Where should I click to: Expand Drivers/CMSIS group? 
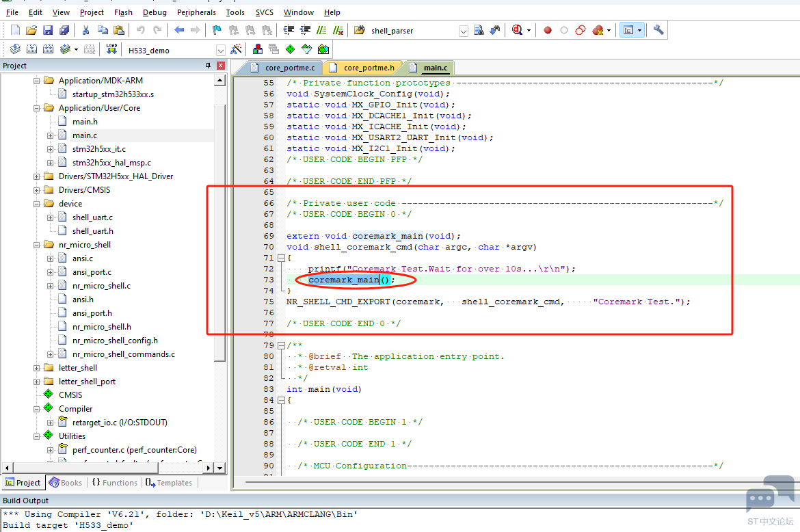tap(36, 190)
